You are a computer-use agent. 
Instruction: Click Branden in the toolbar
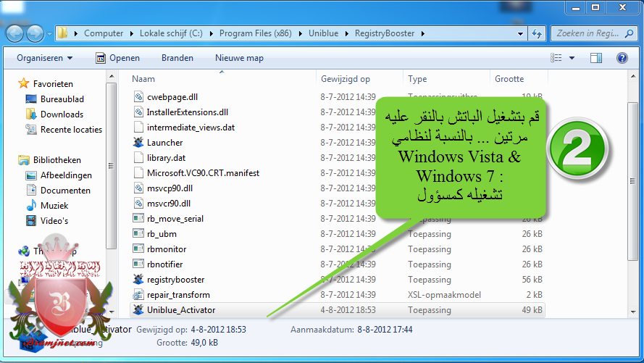click(177, 58)
